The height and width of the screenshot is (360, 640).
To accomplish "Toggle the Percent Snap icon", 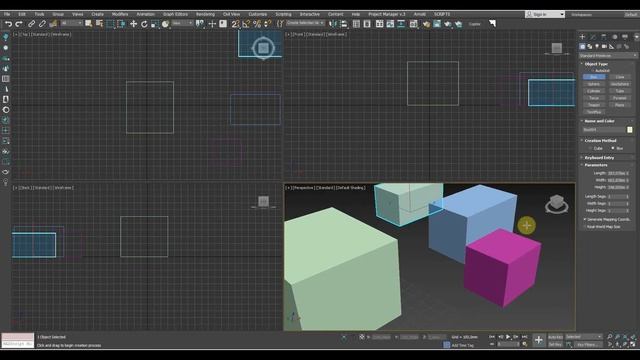I will (x=257, y=24).
